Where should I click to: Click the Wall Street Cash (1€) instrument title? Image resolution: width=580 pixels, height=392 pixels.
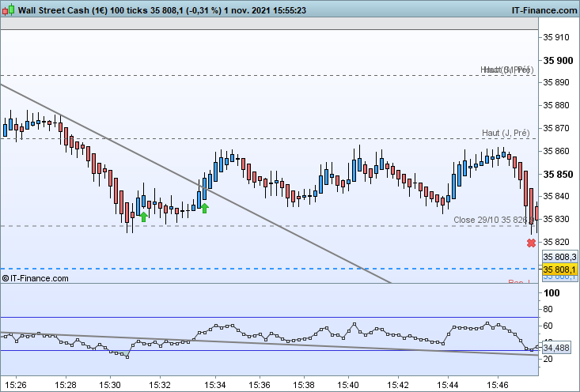click(x=63, y=10)
